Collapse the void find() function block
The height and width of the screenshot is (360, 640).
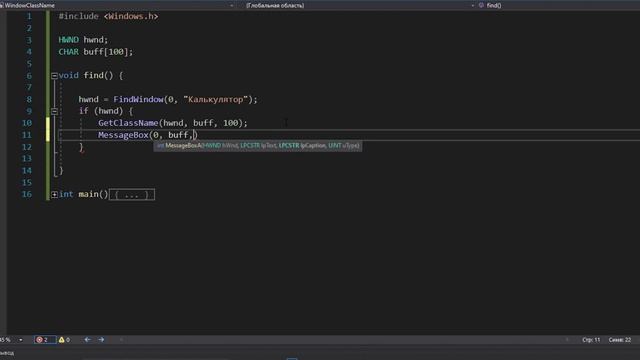pyautogui.click(x=54, y=76)
